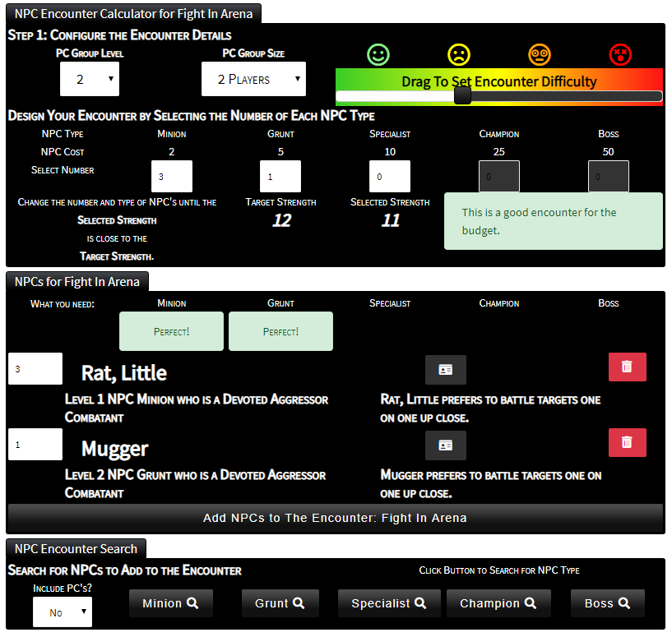Select NPCs for Fight In Arena tab
The width and height of the screenshot is (672, 637).
coord(77,281)
